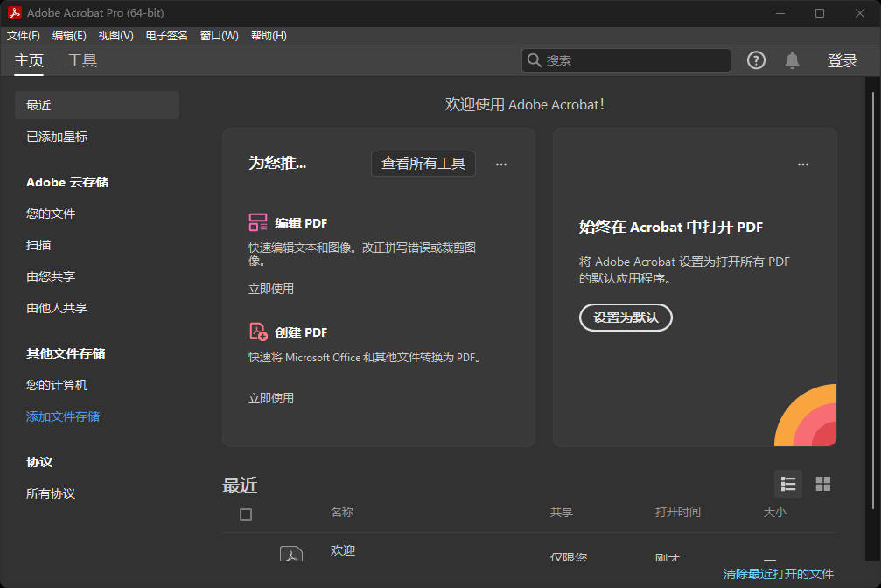The image size is (881, 588).
Task: Click 立即使用 under 编辑 PDF
Action: (271, 289)
